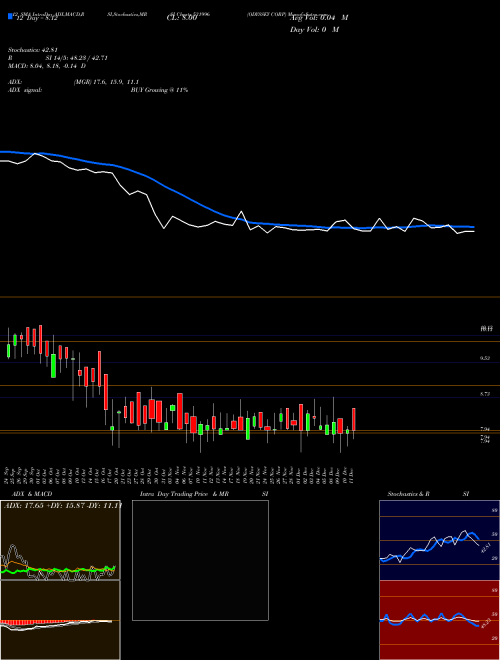Click the 'CL: 8.00' closing price label
This screenshot has height=660, width=500.
[181, 18]
